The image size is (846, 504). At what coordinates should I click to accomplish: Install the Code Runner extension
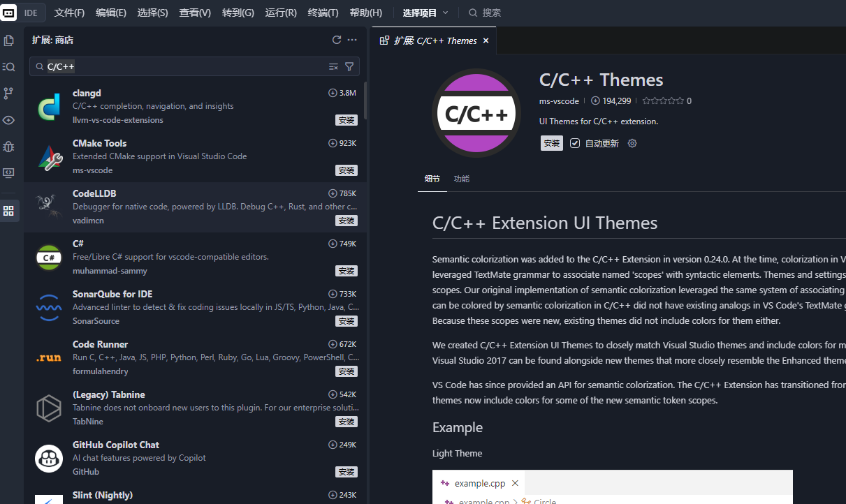[x=347, y=371]
